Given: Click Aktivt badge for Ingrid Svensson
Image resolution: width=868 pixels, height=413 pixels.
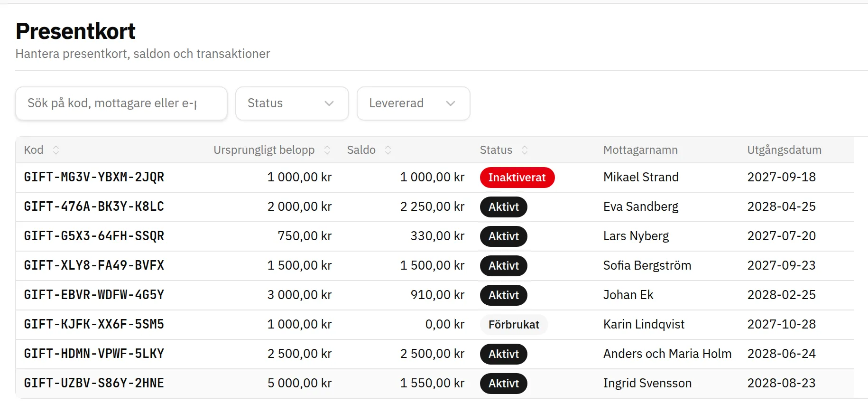Looking at the screenshot, I should (x=503, y=384).
